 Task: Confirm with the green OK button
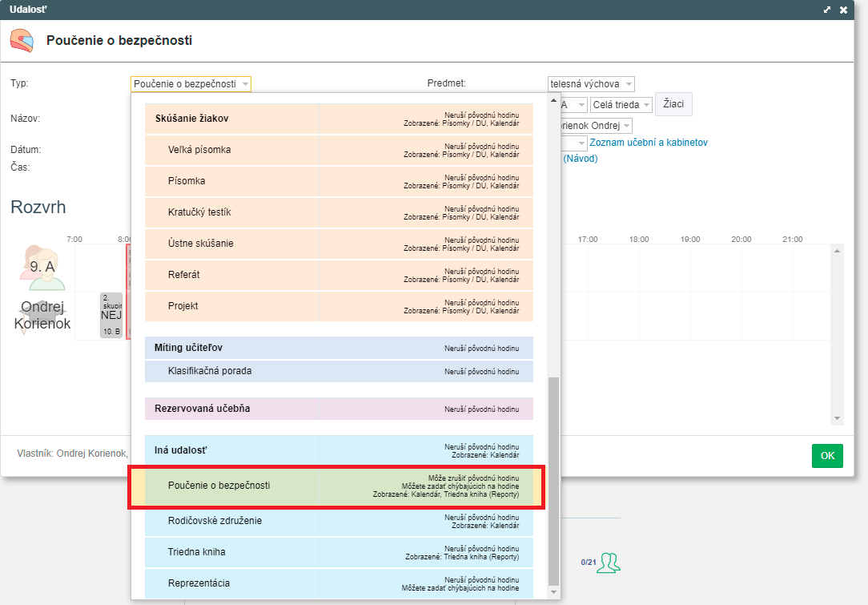coord(827,456)
